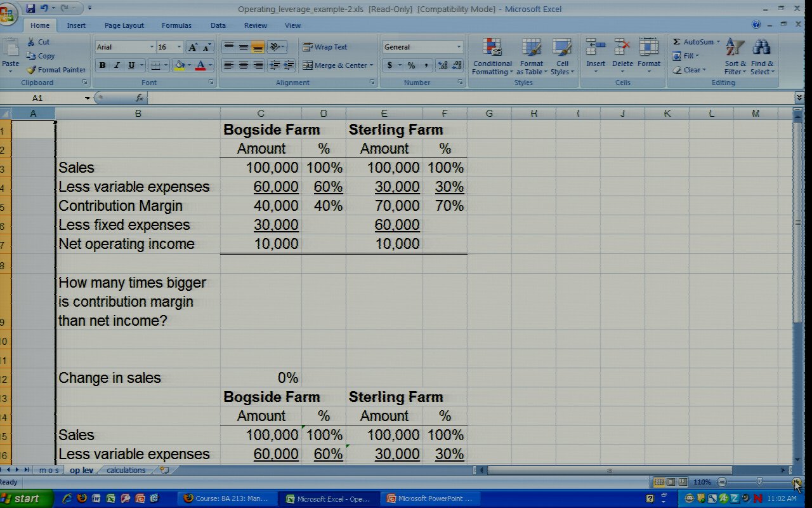The image size is (812, 508).
Task: Switch to the Formulas ribbon tab
Action: (x=176, y=25)
